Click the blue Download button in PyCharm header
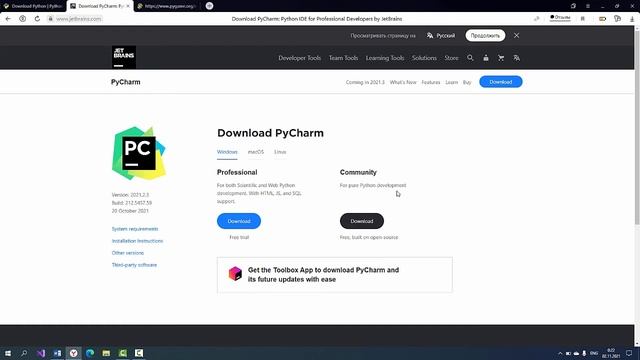The image size is (640, 360). [x=500, y=82]
